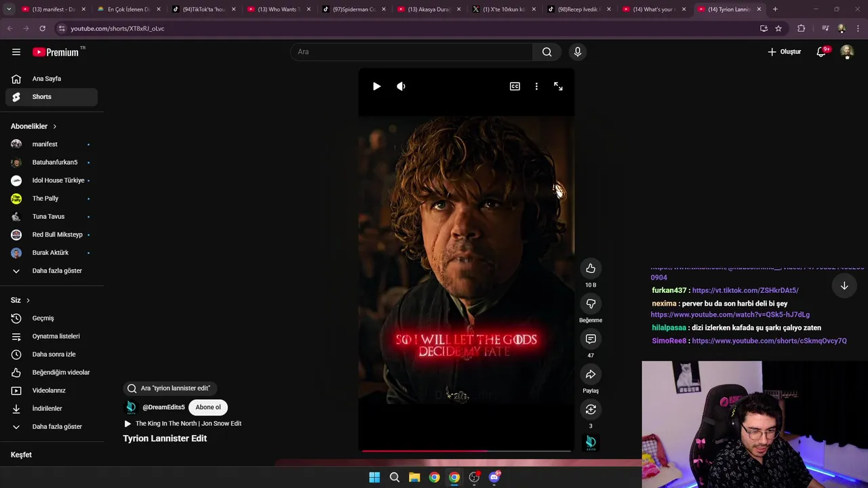Viewport: 868px width, 488px height.
Task: Open the @DreamEdits5 channel link
Action: (163, 407)
